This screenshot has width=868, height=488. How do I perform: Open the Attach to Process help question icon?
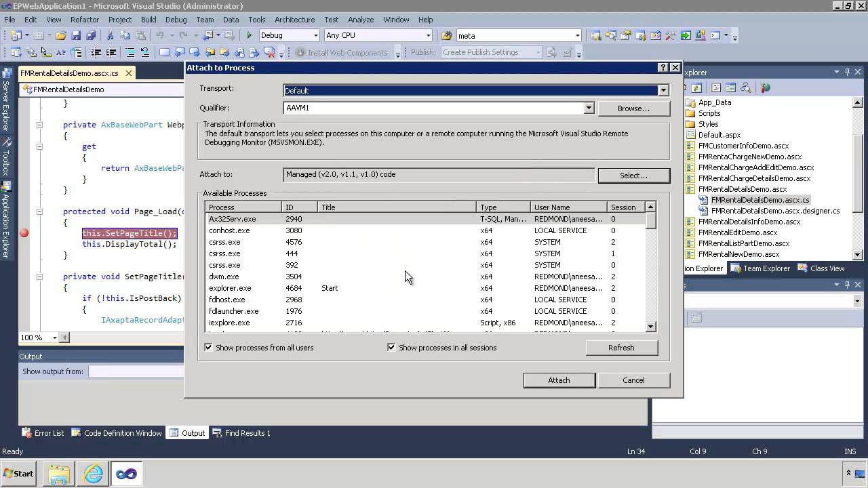[x=663, y=67]
